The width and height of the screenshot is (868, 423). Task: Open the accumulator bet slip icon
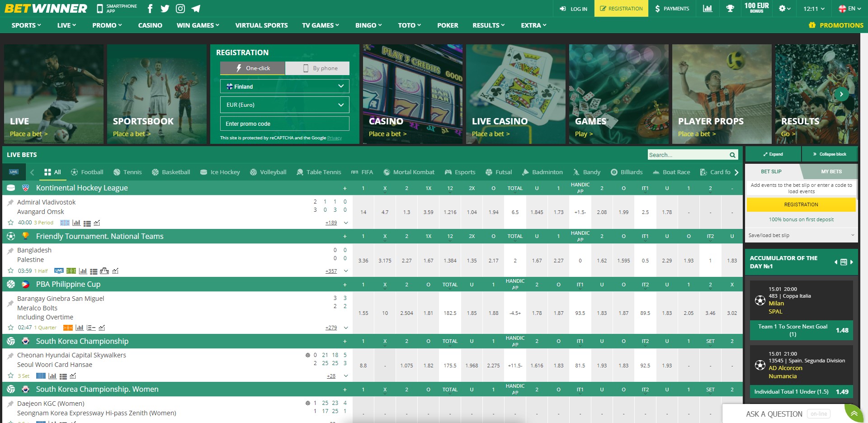[844, 262]
